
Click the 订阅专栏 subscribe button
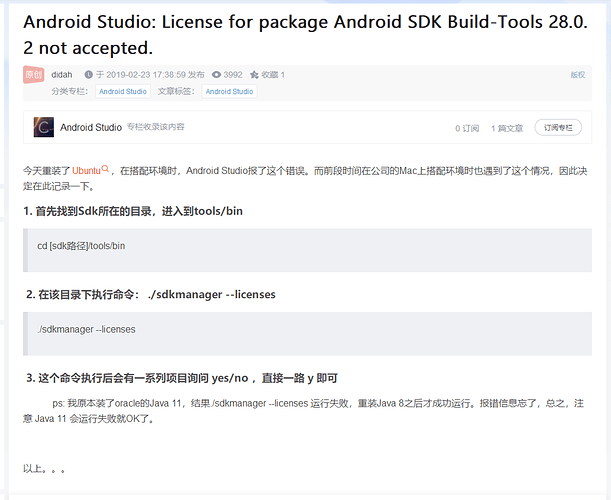(558, 127)
